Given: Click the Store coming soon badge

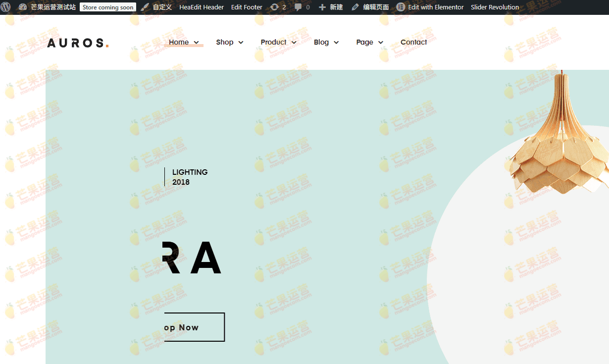Looking at the screenshot, I should click(108, 7).
